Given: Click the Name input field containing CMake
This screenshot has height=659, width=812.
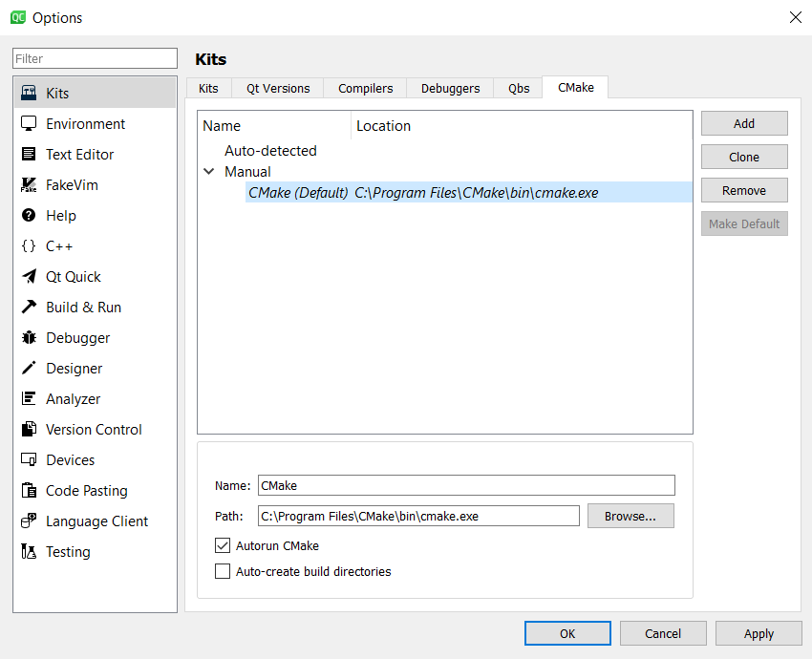Looking at the screenshot, I should pos(466,485).
